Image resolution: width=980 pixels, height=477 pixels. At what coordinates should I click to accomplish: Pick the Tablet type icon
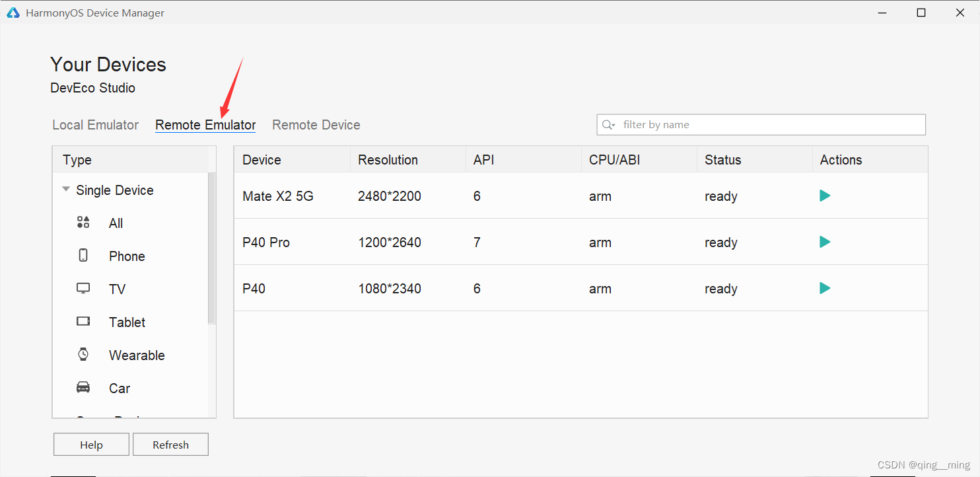[83, 321]
